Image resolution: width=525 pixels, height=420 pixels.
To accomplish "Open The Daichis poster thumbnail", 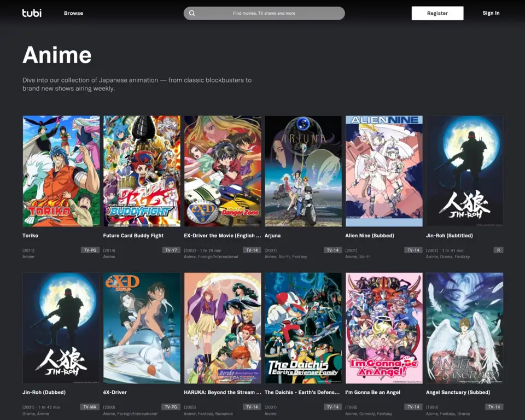I will (x=304, y=328).
